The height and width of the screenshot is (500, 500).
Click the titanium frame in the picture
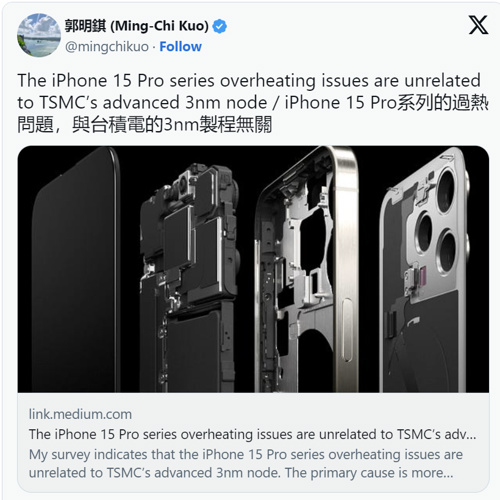coord(307,269)
